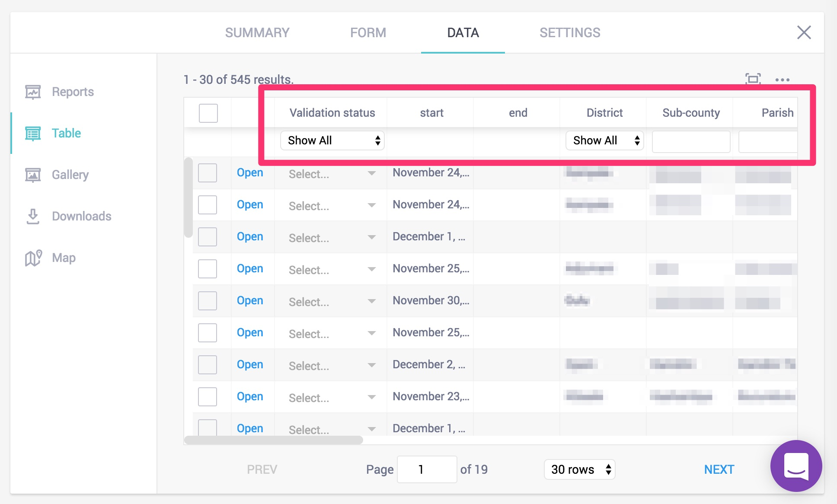Open District Show All filter dropdown

coord(604,140)
